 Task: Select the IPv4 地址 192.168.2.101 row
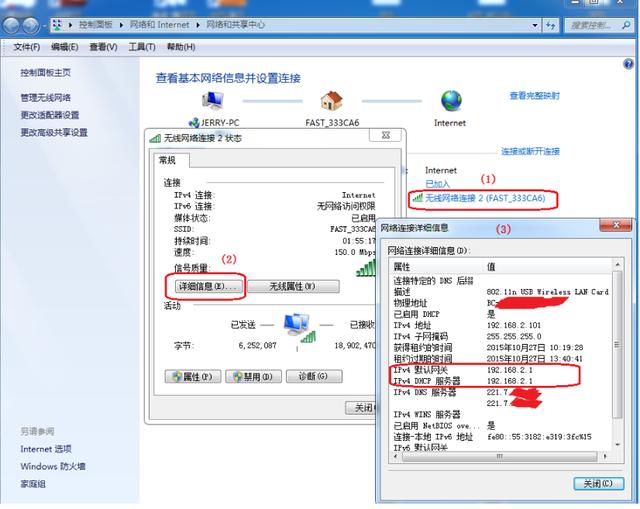click(x=501, y=325)
